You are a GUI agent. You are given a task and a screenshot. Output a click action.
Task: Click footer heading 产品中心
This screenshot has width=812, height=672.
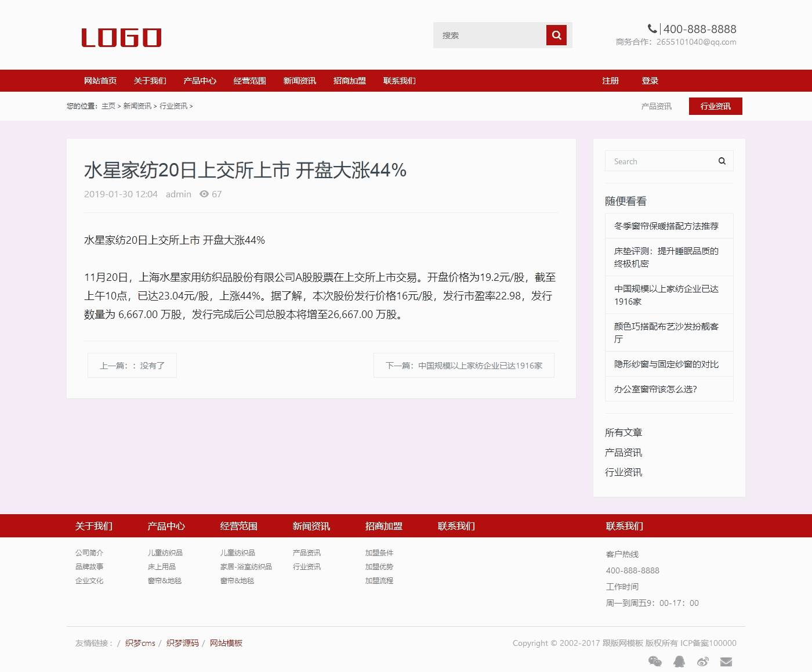point(166,526)
